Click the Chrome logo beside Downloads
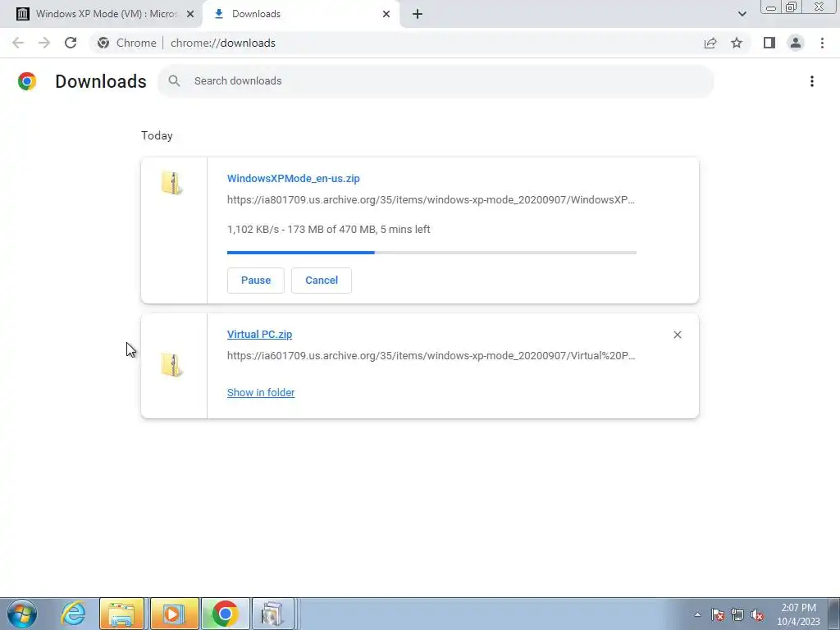Viewport: 840px width, 630px height. 27,81
